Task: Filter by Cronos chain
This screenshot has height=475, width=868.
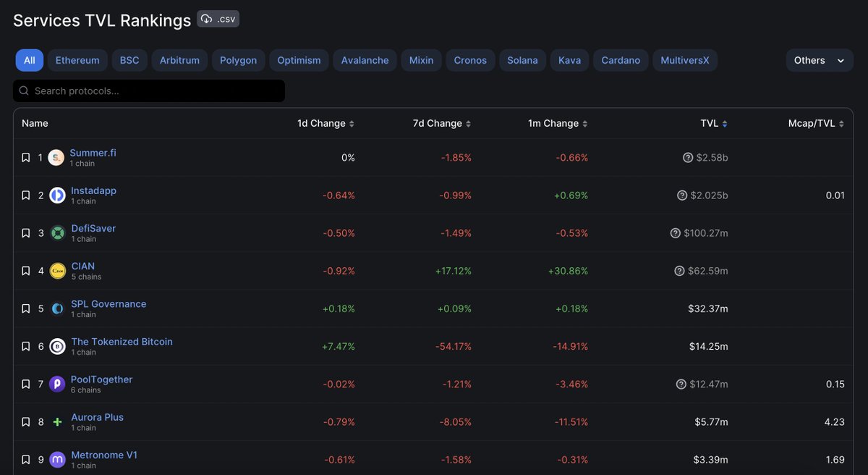Action: coord(470,60)
